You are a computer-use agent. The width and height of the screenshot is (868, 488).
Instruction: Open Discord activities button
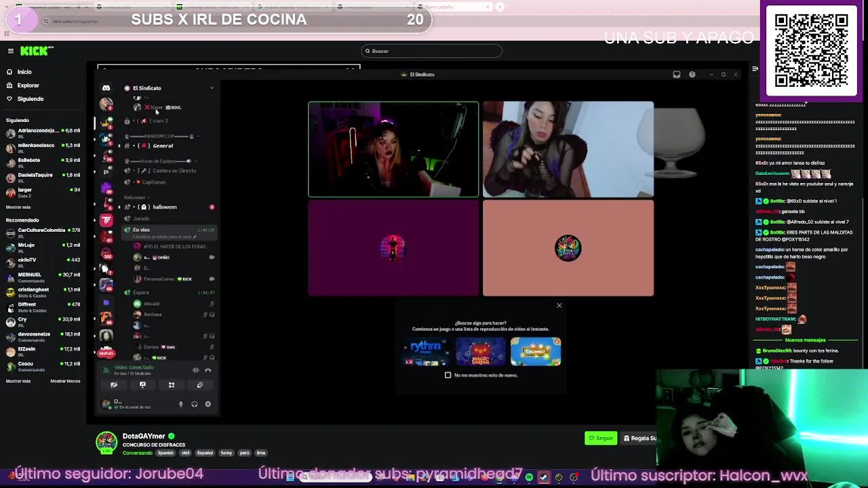[x=172, y=385]
